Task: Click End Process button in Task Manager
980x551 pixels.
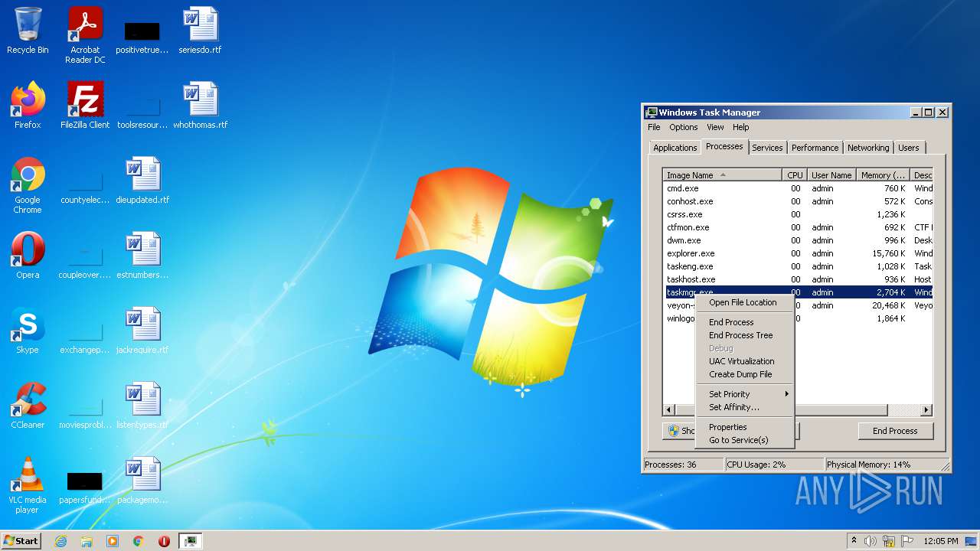Action: pyautogui.click(x=895, y=431)
